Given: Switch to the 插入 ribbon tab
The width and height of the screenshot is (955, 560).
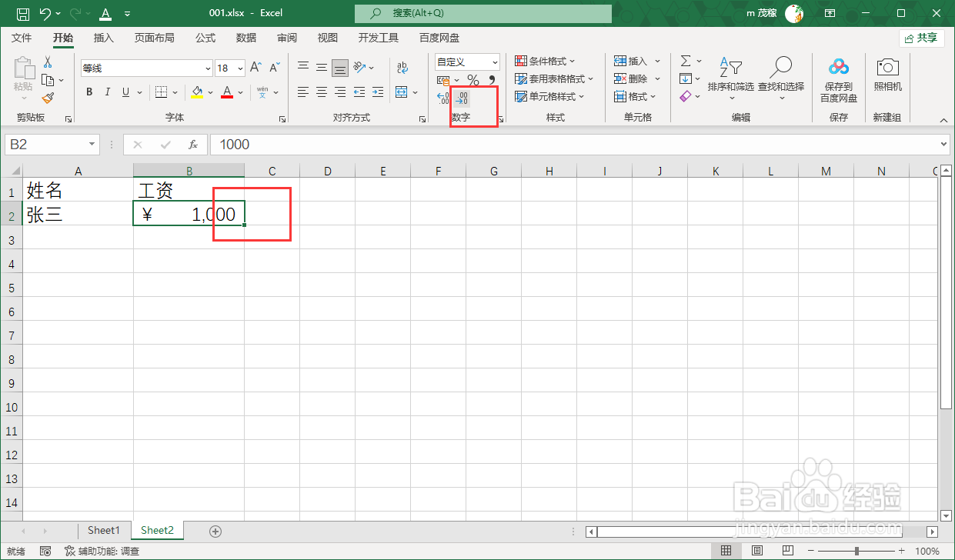Looking at the screenshot, I should coord(103,37).
